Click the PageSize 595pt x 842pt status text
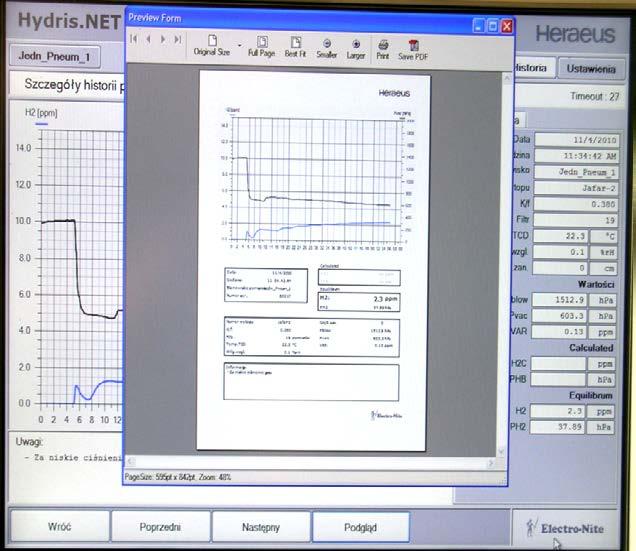The width and height of the screenshot is (636, 551). (178, 477)
